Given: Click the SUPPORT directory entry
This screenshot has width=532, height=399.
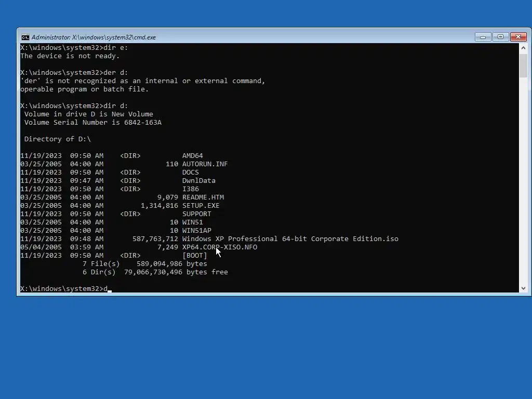Looking at the screenshot, I should point(196,214).
